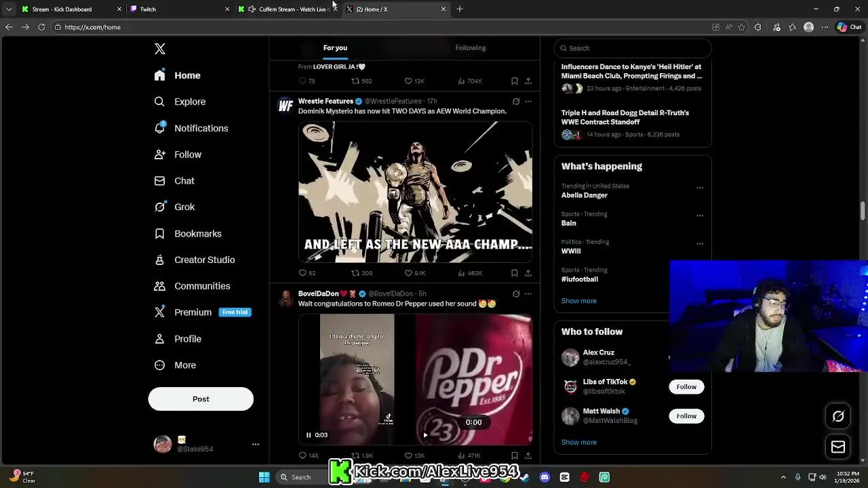Click the taskbar Search box
Viewport: 868px width, 488px height.
coord(302,477)
